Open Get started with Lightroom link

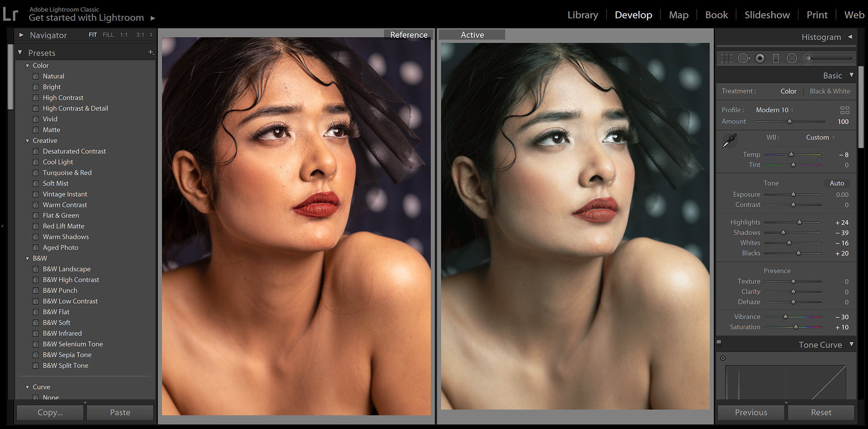(86, 18)
